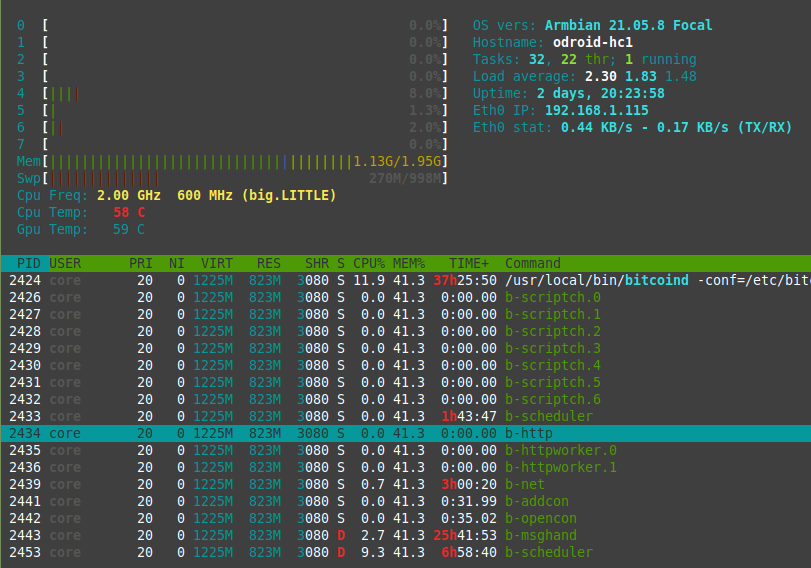The image size is (811, 568).
Task: Click the 37h25:50 time of bitcoind
Action: [x=465, y=280]
